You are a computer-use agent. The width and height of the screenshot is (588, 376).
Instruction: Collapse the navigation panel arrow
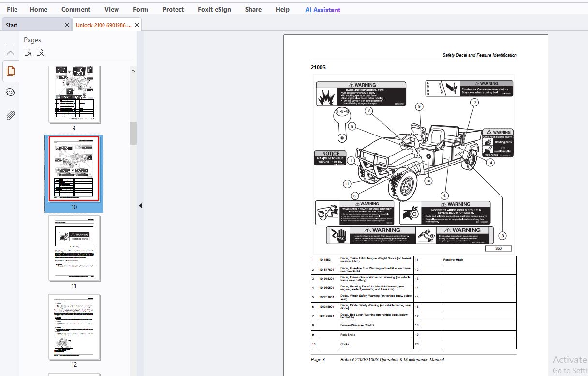pyautogui.click(x=140, y=206)
